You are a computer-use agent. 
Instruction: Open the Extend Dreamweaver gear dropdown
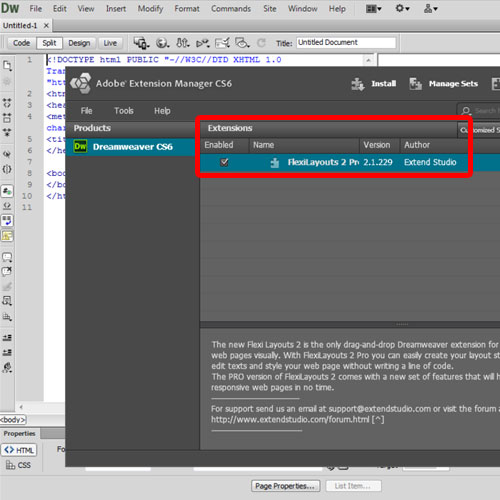tap(402, 8)
